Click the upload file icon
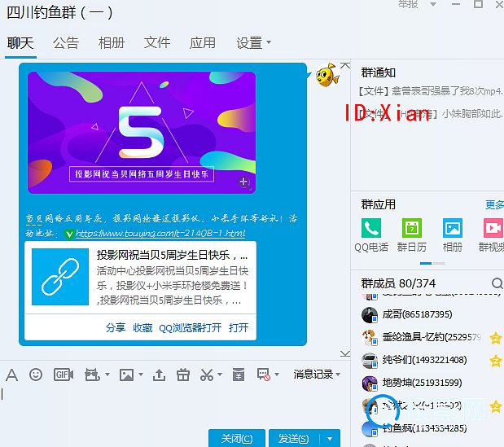504x447 pixels. coord(159,375)
